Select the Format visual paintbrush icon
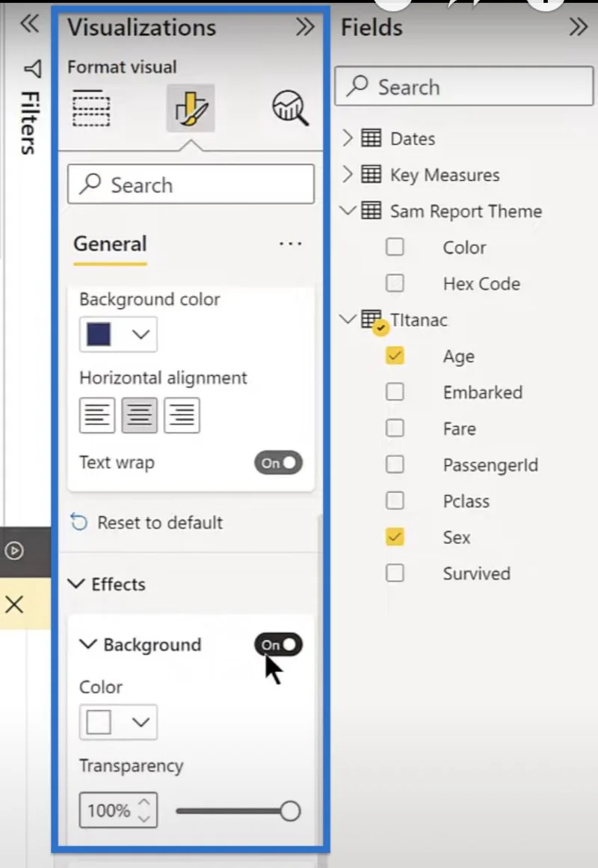 tap(191, 108)
